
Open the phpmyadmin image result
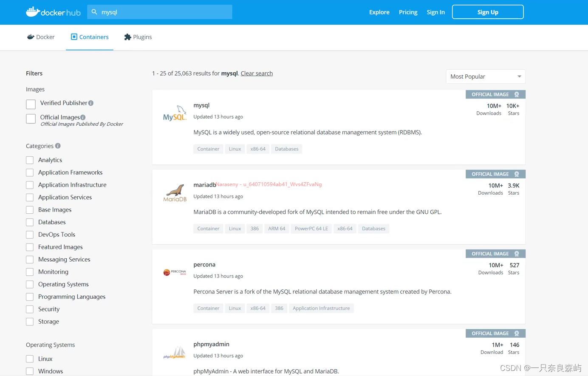click(211, 344)
